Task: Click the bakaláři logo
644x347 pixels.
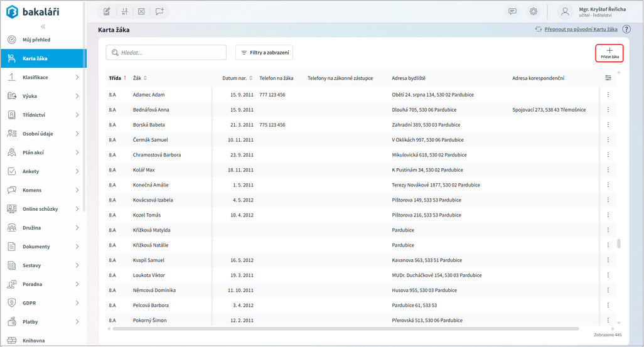Action: click(33, 12)
